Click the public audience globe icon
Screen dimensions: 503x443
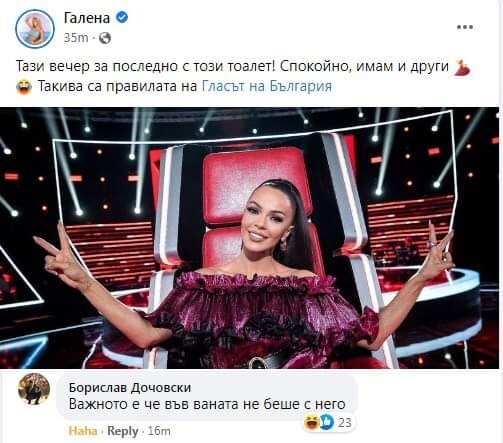(105, 38)
